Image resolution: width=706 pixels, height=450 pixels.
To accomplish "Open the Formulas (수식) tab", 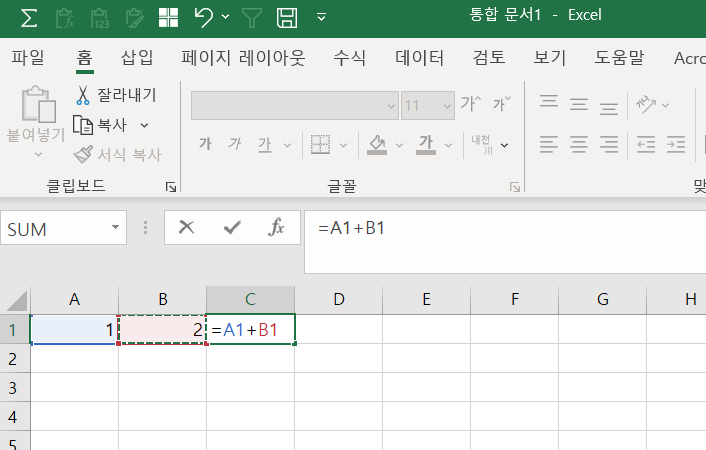I will 350,57.
